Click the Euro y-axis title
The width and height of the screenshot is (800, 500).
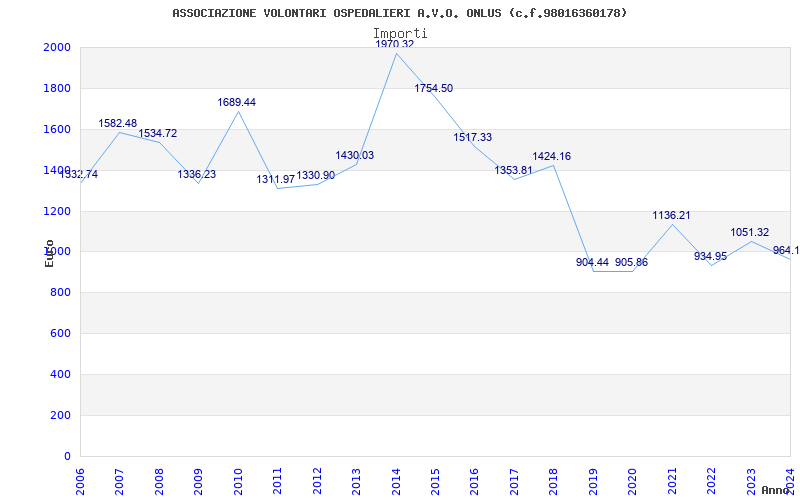[49, 253]
